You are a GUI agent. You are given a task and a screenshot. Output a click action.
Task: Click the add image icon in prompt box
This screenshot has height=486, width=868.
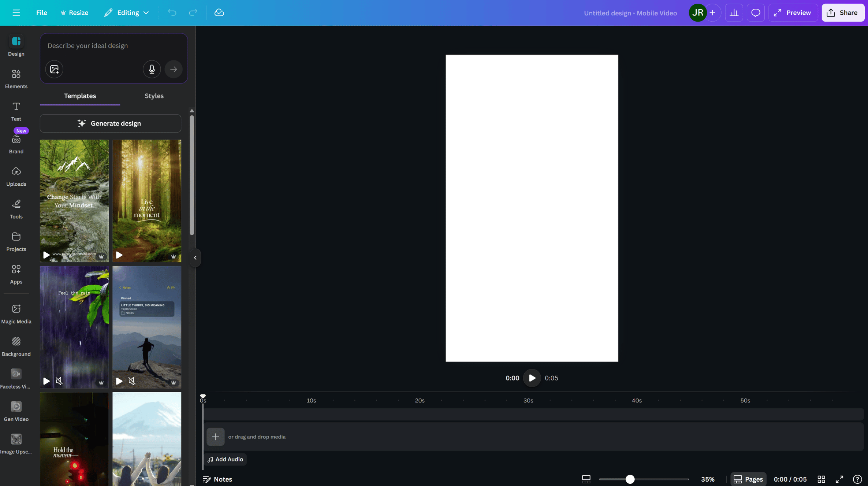[54, 69]
